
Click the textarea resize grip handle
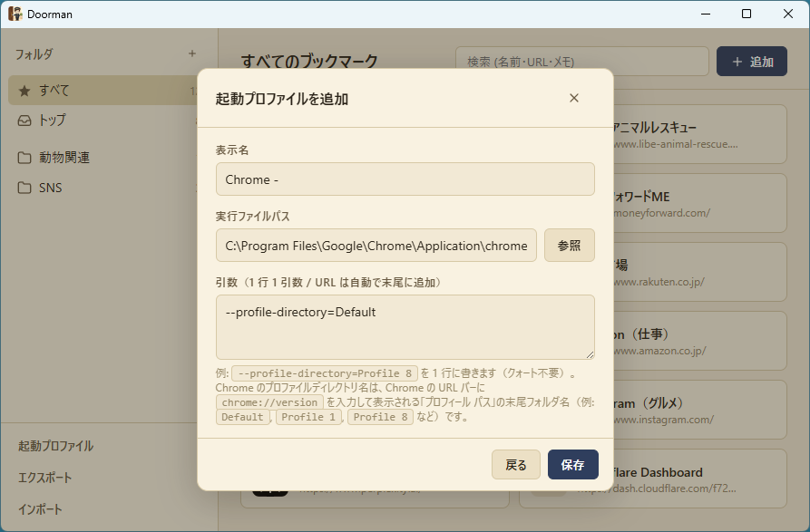coord(590,354)
